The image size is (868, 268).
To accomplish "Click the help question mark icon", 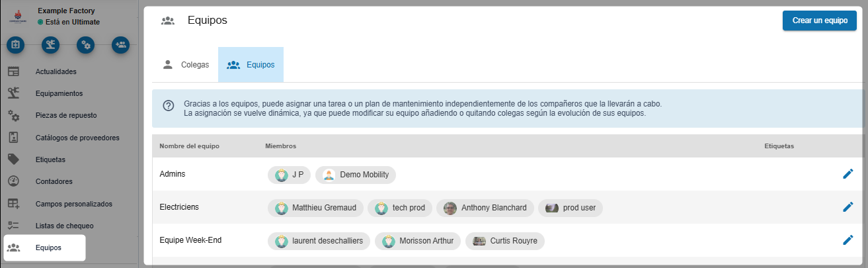I will click(x=169, y=105).
